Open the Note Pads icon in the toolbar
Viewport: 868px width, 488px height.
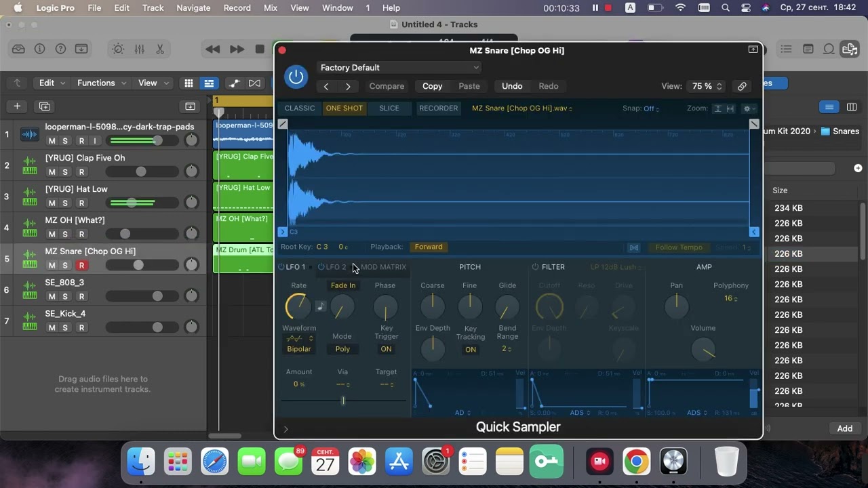coord(808,49)
